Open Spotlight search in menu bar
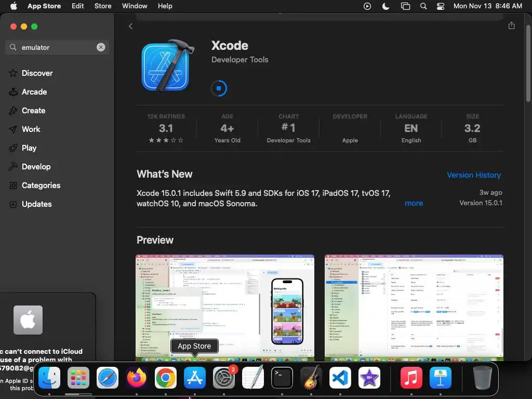Screen dimensions: 532x399 [423, 6]
